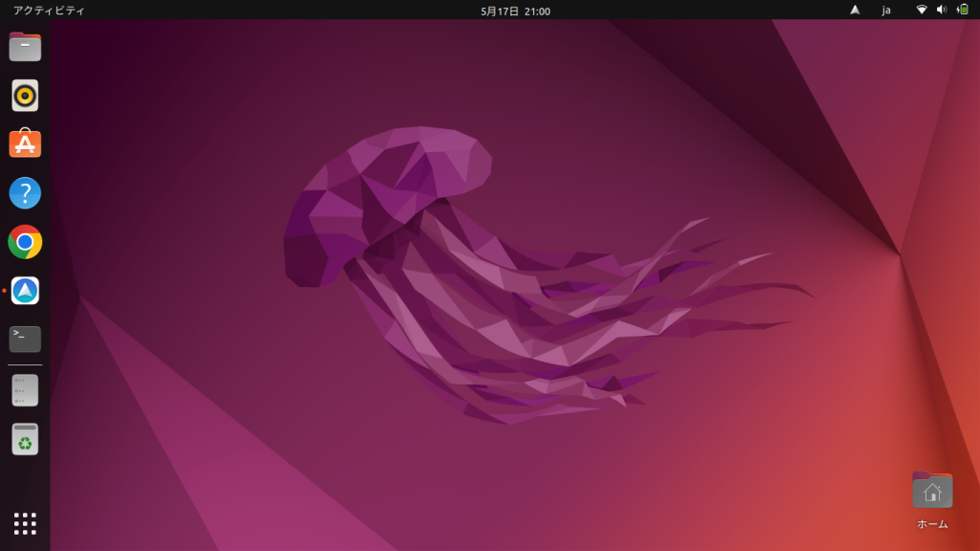980x551 pixels.
Task: Open the date and time calendar menu
Action: (515, 11)
